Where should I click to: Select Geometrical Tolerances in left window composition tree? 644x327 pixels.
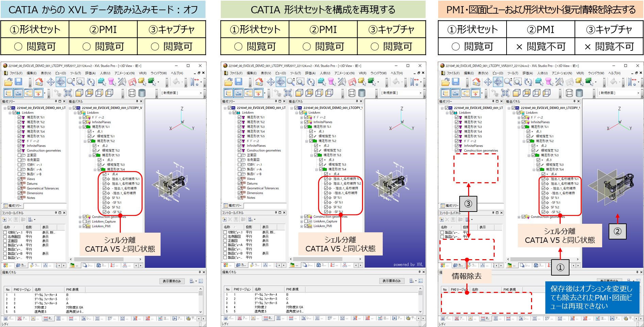pos(43,188)
